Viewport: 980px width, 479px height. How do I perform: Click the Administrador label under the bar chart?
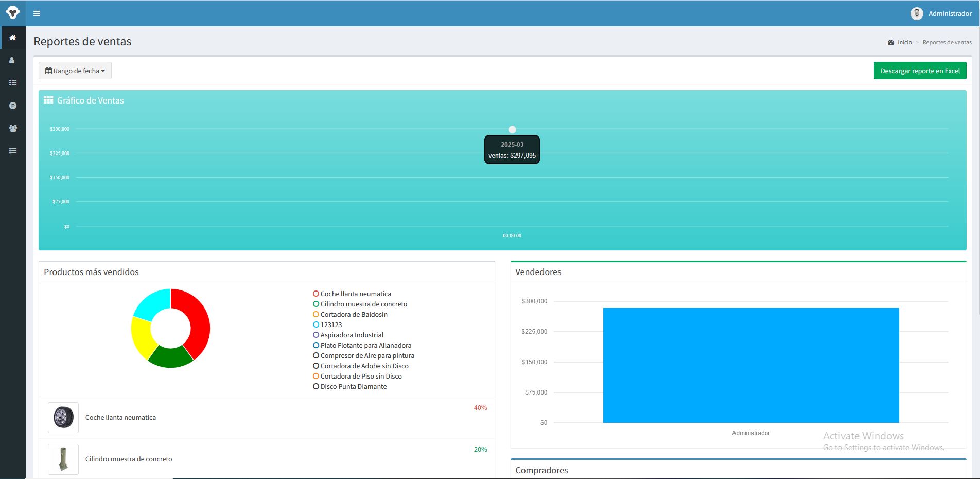[x=751, y=433]
